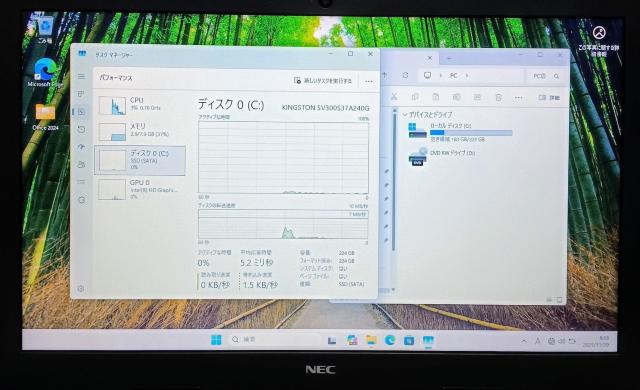Click the Explorer navigation pane scrollbar
This screenshot has height=390, width=640.
(x=393, y=182)
